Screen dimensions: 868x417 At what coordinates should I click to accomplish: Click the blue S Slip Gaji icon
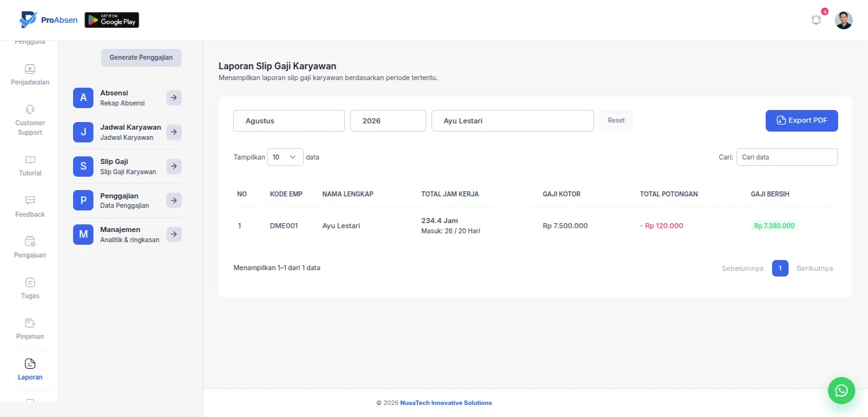[x=83, y=167]
